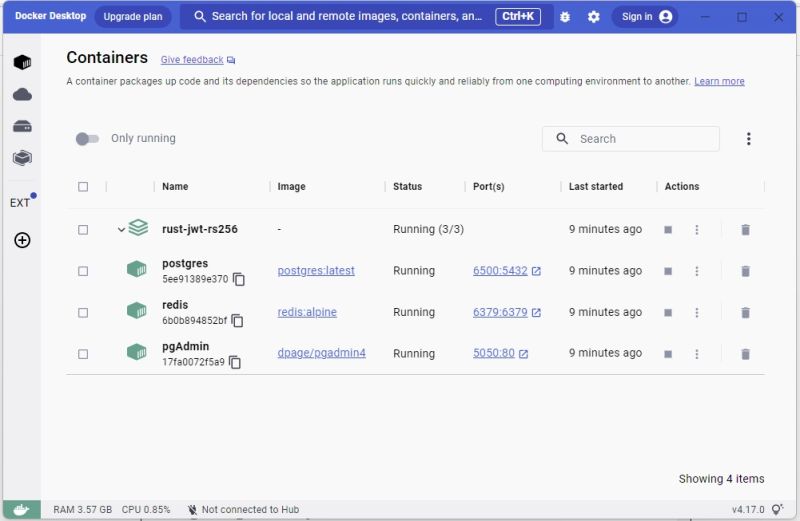
Task: Open the table options kebab menu beside Search
Action: [x=748, y=139]
